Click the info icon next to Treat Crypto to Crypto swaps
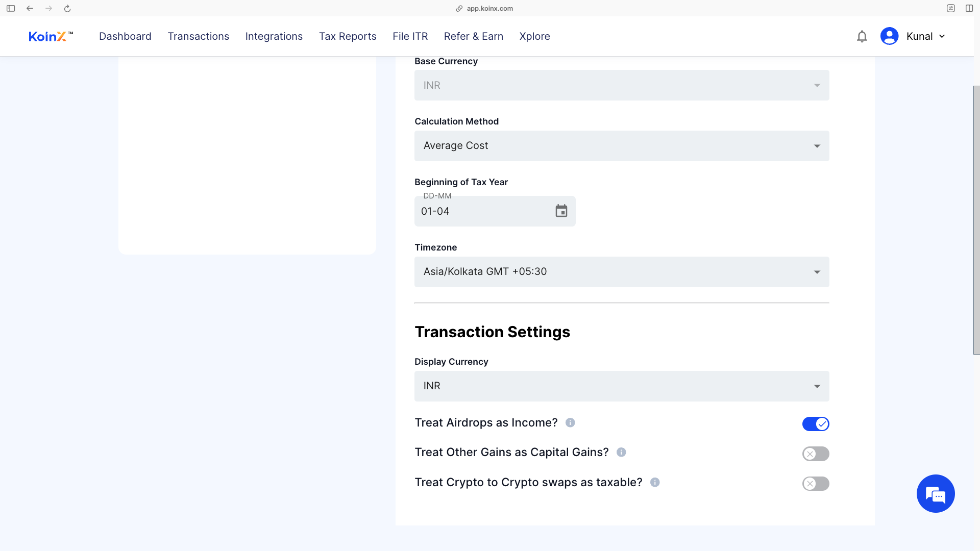This screenshot has width=980, height=551. click(x=654, y=482)
